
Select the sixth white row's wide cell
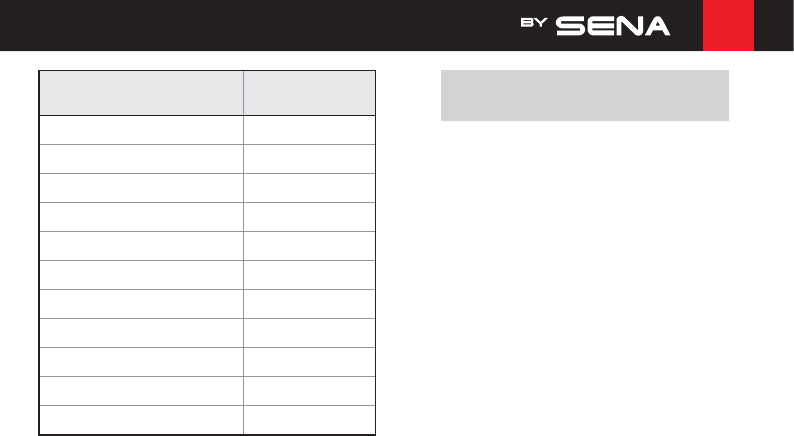pyautogui.click(x=141, y=275)
